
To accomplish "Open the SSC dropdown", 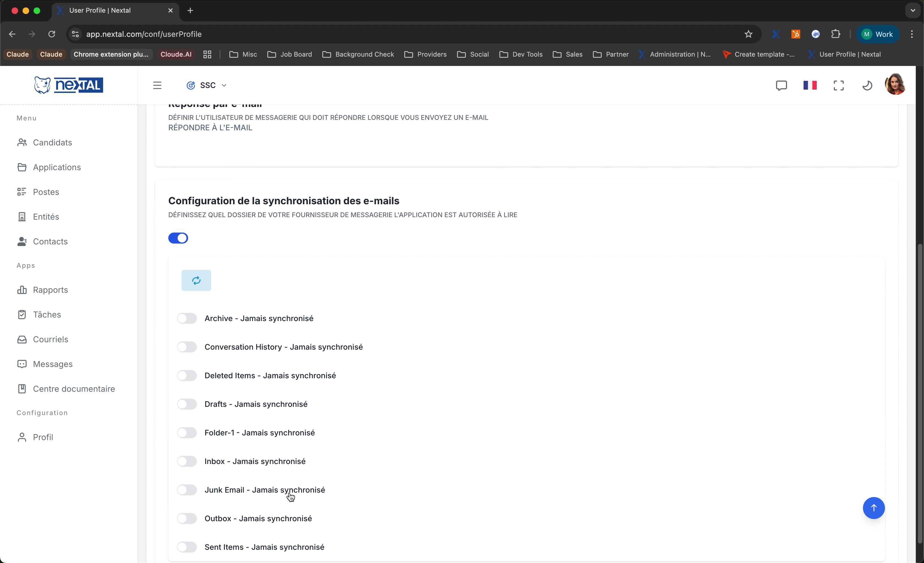I will coord(224,85).
